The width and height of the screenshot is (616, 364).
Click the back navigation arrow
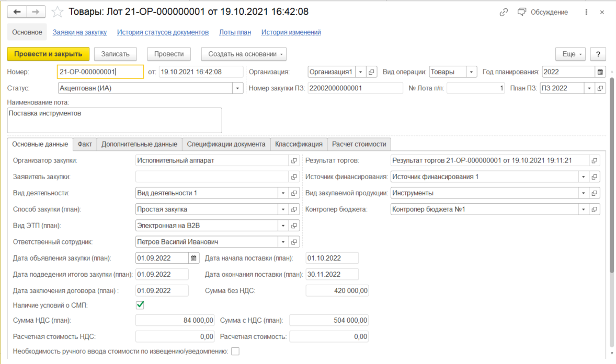coord(17,11)
